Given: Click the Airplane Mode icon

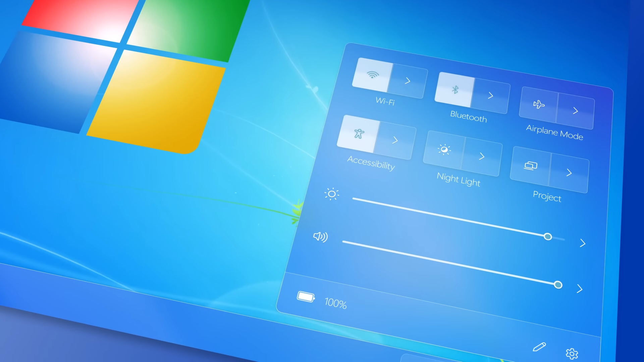Looking at the screenshot, I should coord(537,106).
